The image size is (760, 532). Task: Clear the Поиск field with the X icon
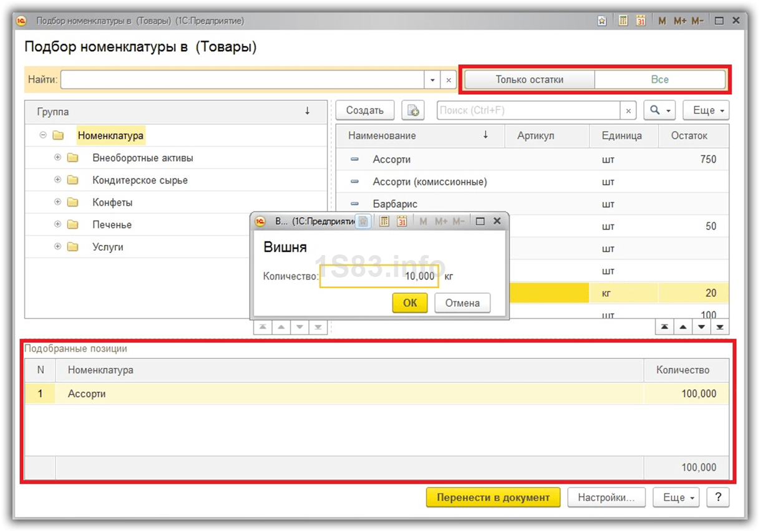(x=628, y=110)
